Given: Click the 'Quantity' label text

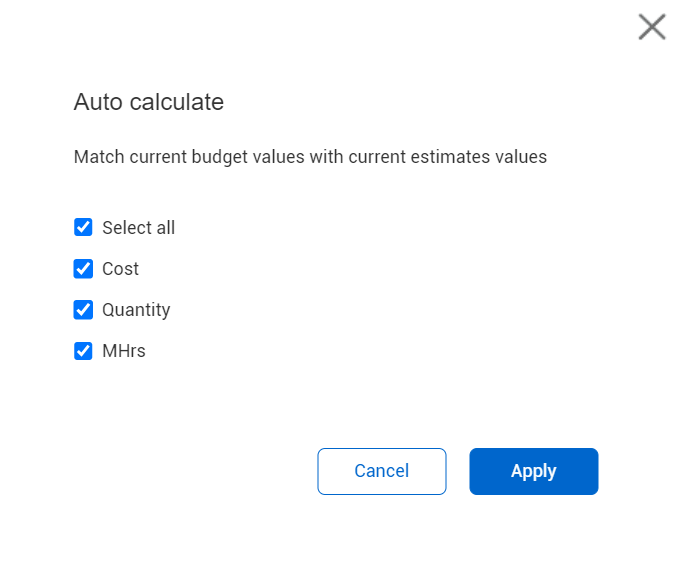Looking at the screenshot, I should pyautogui.click(x=136, y=310).
